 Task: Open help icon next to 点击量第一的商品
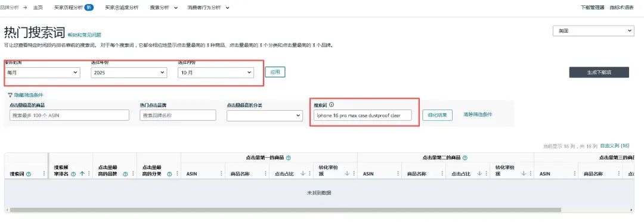tap(289, 158)
